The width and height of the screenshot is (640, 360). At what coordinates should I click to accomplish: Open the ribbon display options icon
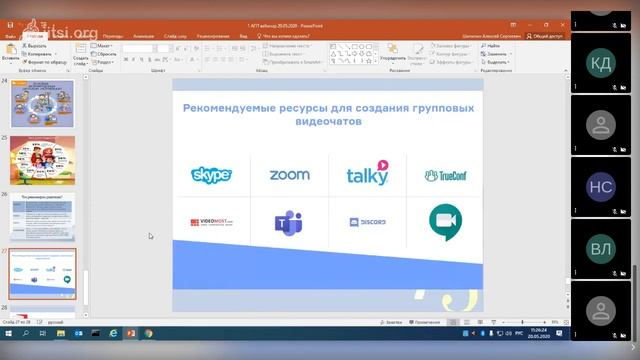click(x=513, y=25)
